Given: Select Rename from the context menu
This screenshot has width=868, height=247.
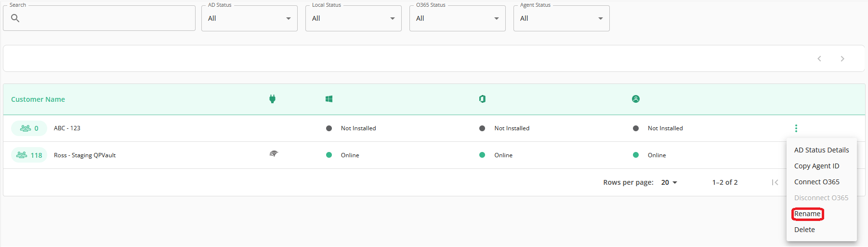Looking at the screenshot, I should coord(807,214).
